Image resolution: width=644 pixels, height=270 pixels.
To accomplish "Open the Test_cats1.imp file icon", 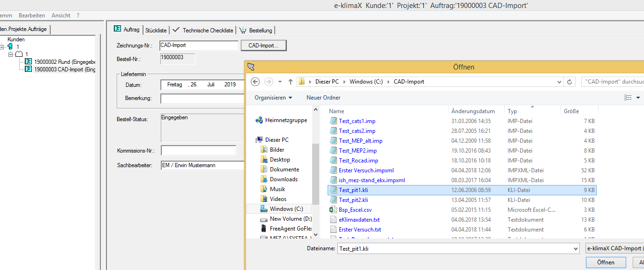I will tap(333, 121).
